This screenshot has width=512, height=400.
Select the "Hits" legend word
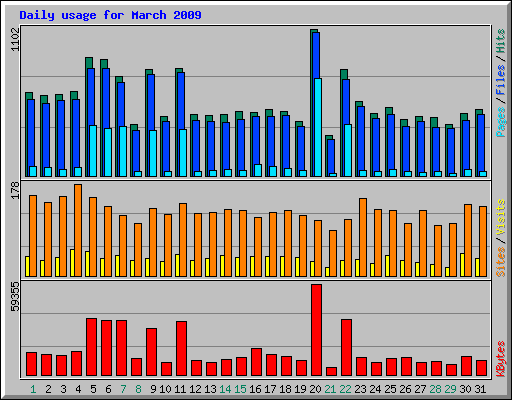click(x=501, y=41)
